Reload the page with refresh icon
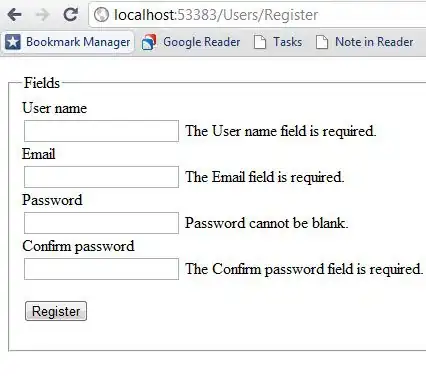Viewport: 426px width, 376px height. [x=71, y=14]
